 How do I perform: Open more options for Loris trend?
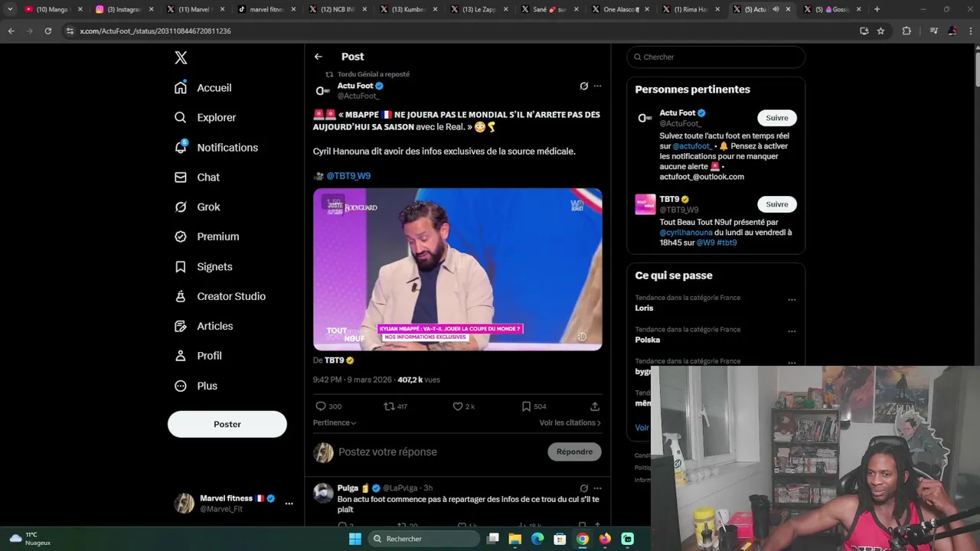click(x=792, y=299)
